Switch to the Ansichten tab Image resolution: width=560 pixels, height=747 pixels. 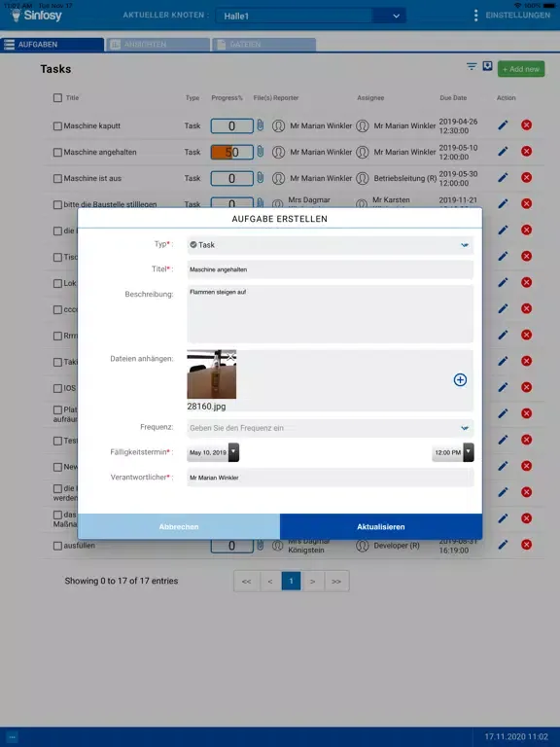[157, 45]
